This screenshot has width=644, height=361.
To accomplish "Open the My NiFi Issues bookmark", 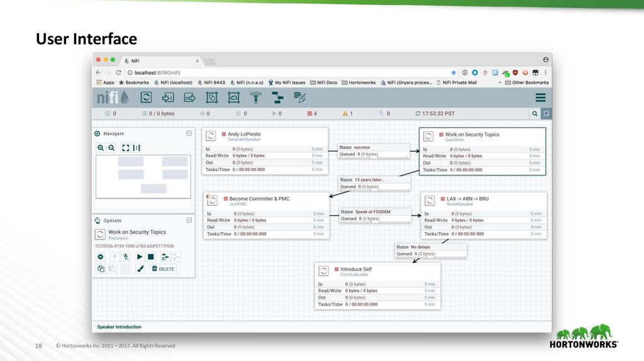I will [x=287, y=82].
